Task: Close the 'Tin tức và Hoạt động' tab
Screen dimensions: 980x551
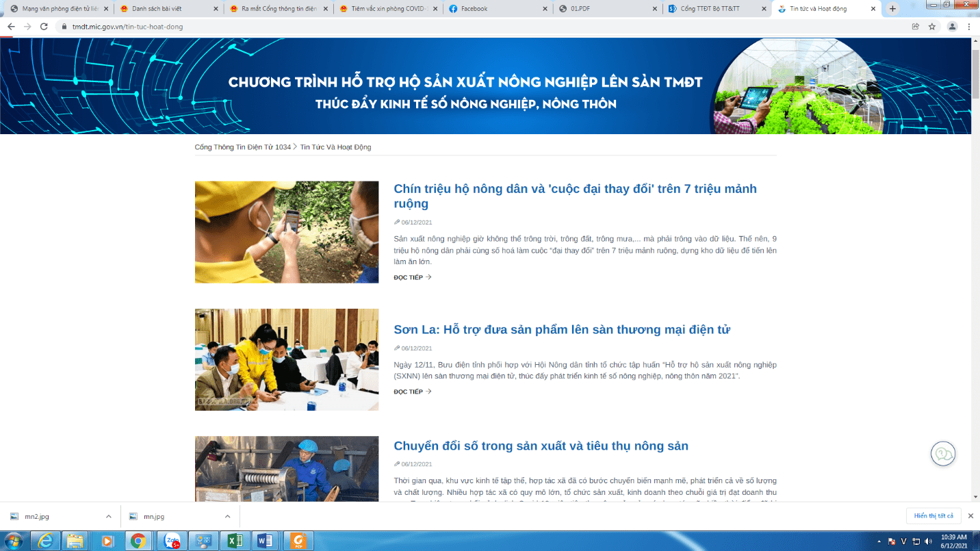Action: click(x=873, y=9)
